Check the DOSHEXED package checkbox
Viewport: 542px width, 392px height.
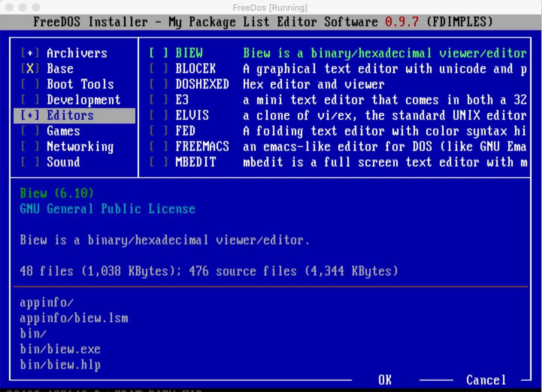tap(159, 84)
